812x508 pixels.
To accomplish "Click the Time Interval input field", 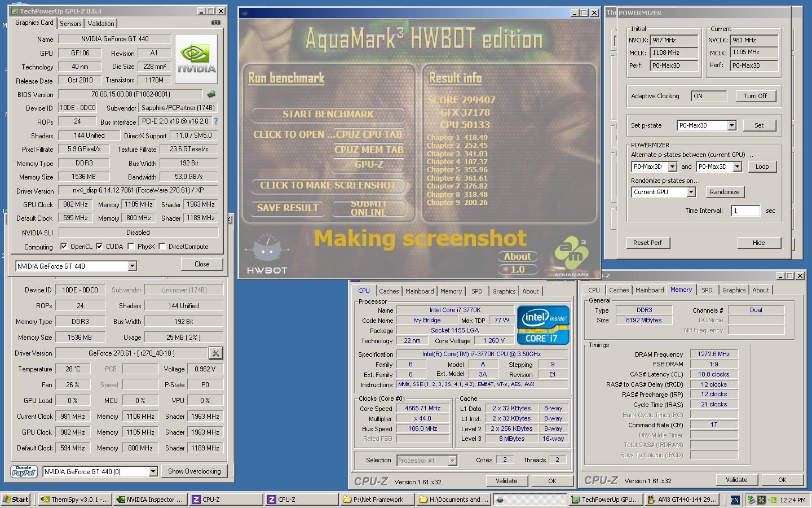I will (745, 211).
